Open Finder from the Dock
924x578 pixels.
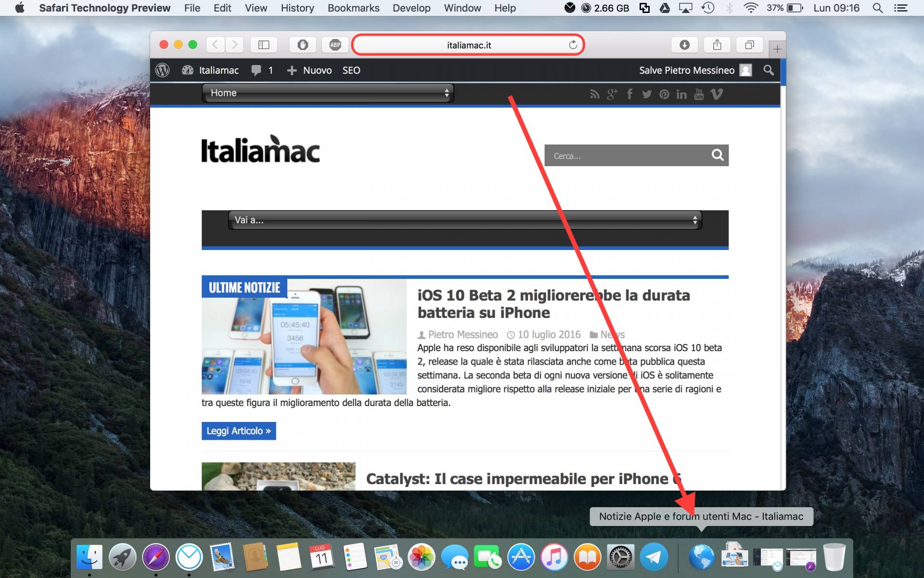point(90,558)
